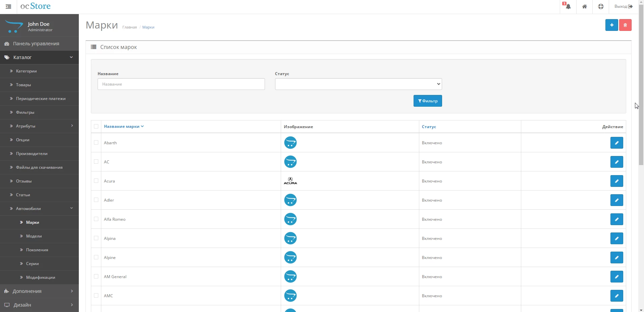The width and height of the screenshot is (644, 312).
Task: Check the AC row checkbox
Action: [96, 162]
